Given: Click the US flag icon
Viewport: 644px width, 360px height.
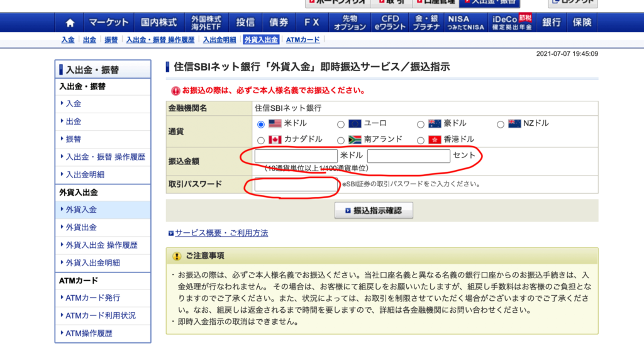Looking at the screenshot, I should 275,123.
